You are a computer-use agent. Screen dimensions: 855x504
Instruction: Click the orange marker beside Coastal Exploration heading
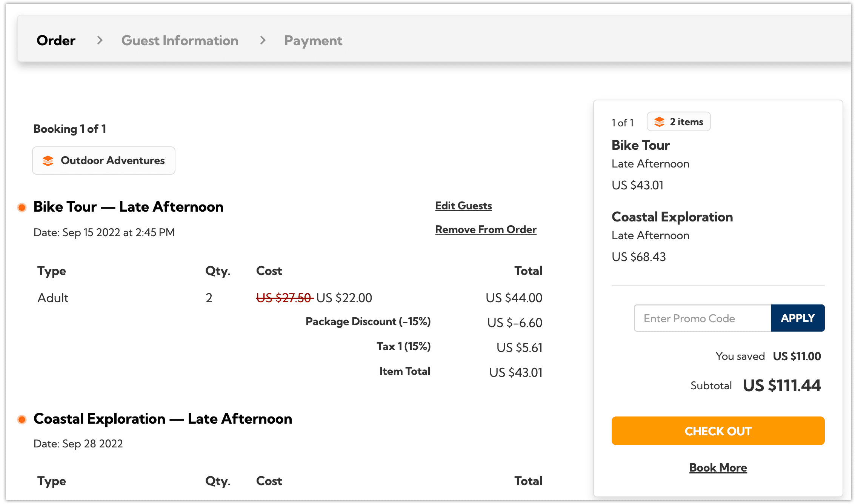click(22, 419)
